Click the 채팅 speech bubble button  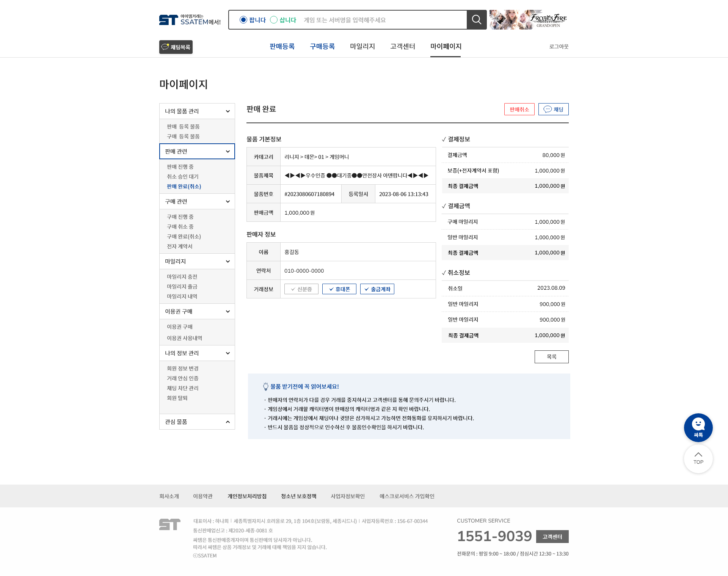[x=553, y=109]
